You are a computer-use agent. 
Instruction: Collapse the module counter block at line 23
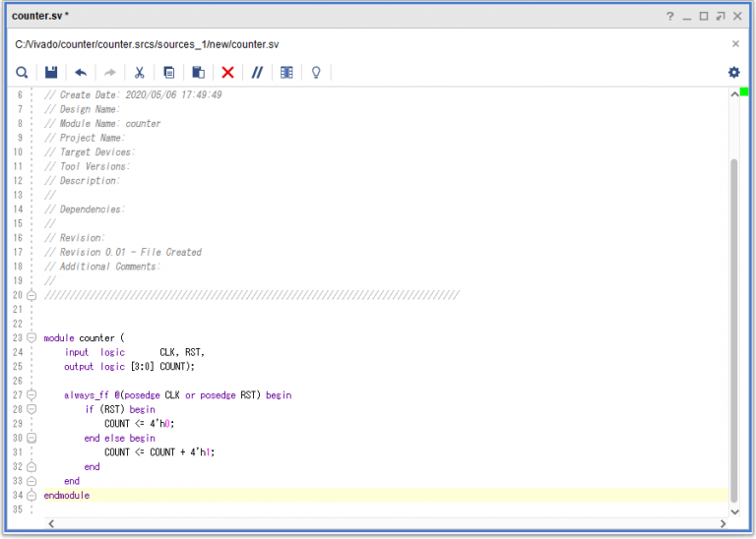[31, 338]
